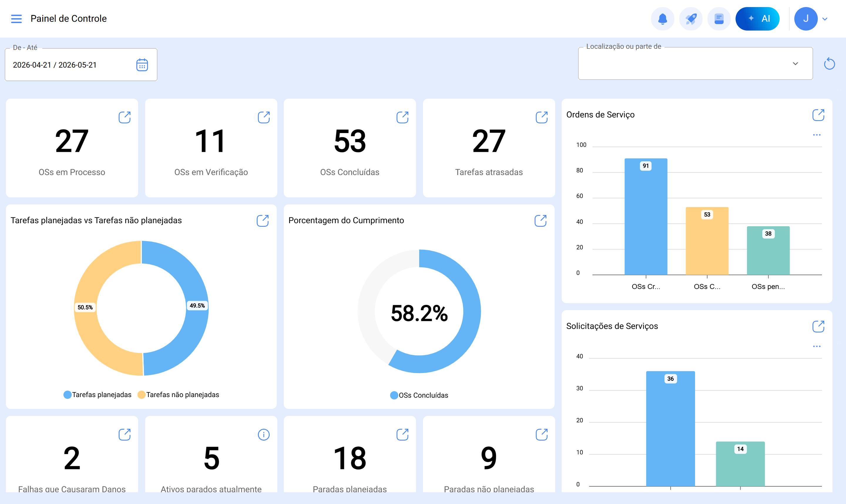Open OSs em Processo details link icon
The width and height of the screenshot is (846, 504).
point(125,117)
